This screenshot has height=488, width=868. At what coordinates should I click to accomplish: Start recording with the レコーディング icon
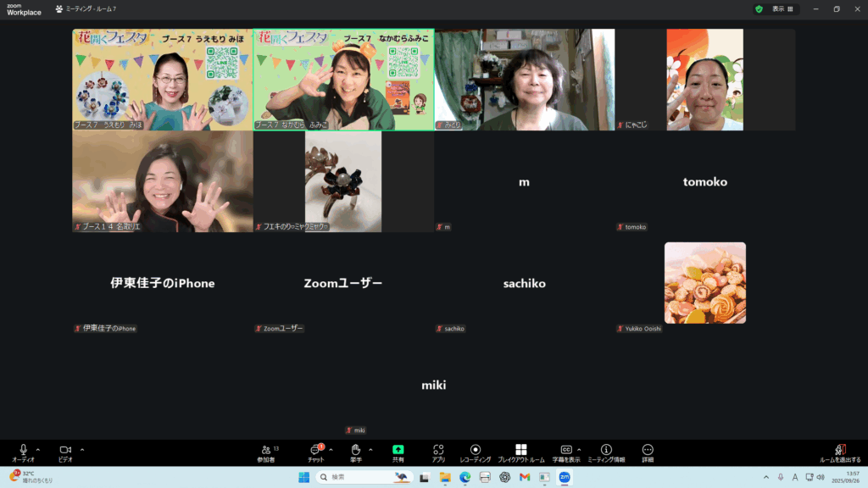(x=476, y=452)
